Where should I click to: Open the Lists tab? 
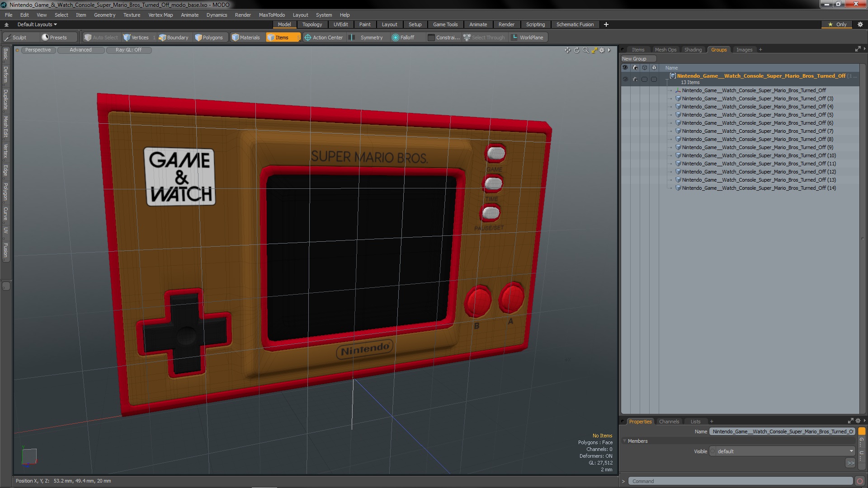coord(695,422)
